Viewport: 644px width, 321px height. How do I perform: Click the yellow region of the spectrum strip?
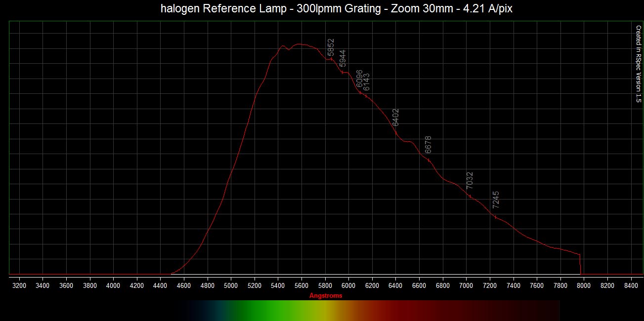tap(329, 311)
